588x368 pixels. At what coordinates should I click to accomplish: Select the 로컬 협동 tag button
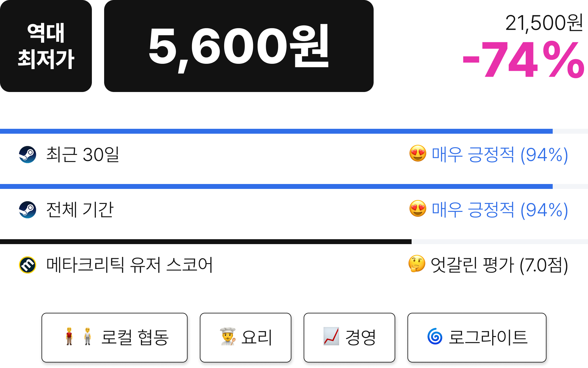pos(115,338)
